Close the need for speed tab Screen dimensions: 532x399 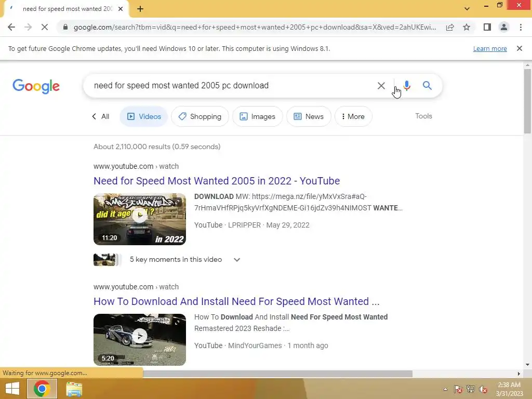pos(121,9)
